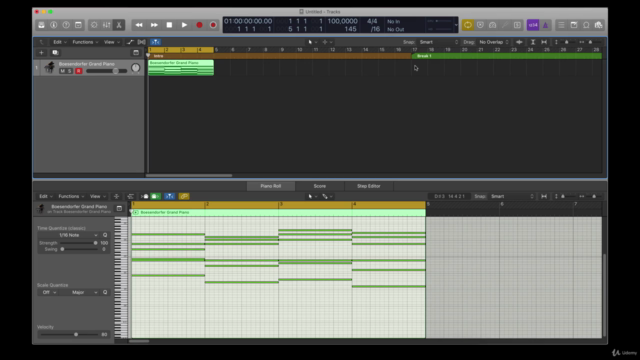
Task: Open Tracks area Edit menu
Action: click(60, 42)
